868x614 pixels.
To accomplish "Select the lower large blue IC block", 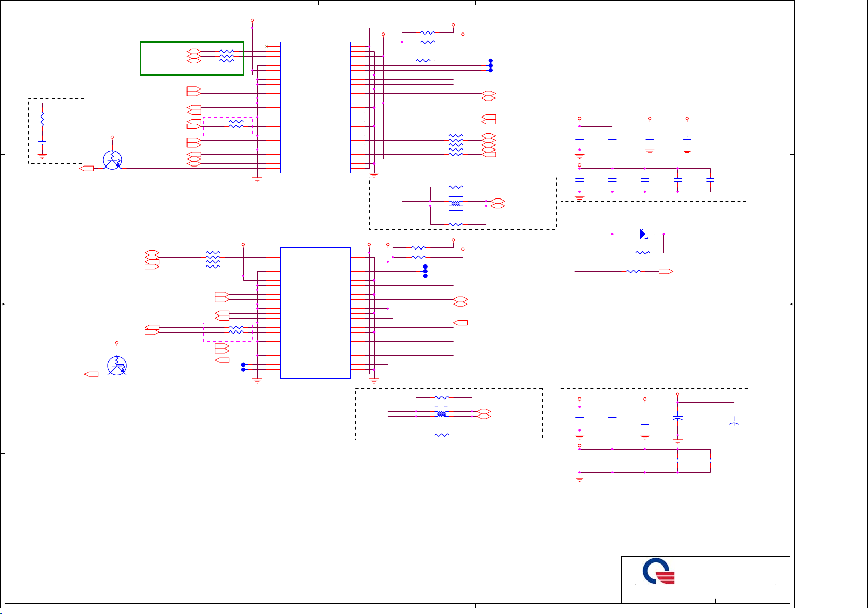I will [x=315, y=313].
